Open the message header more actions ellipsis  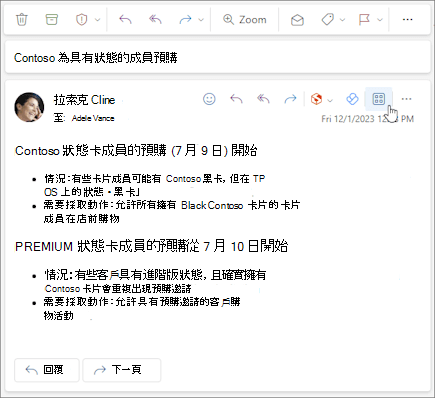click(406, 99)
